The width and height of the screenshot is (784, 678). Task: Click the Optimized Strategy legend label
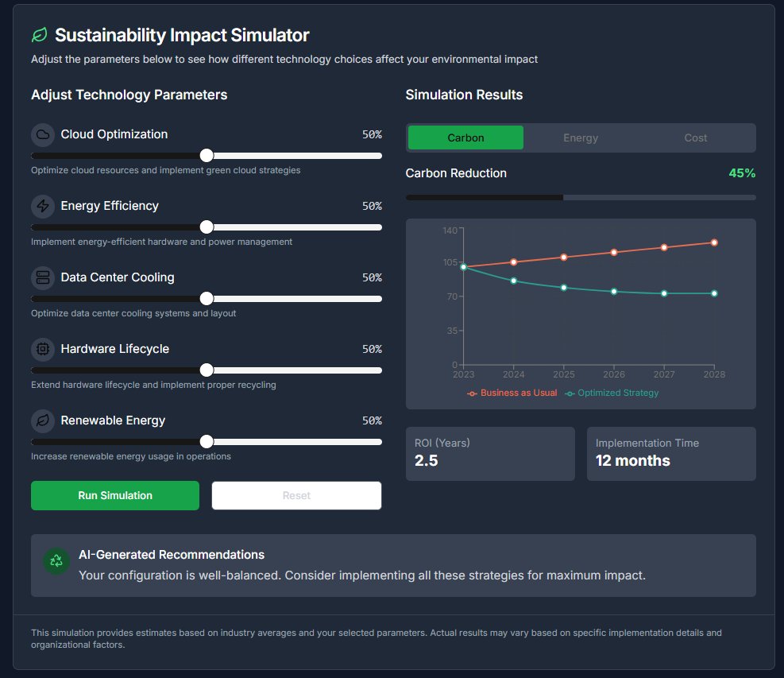[x=618, y=393]
